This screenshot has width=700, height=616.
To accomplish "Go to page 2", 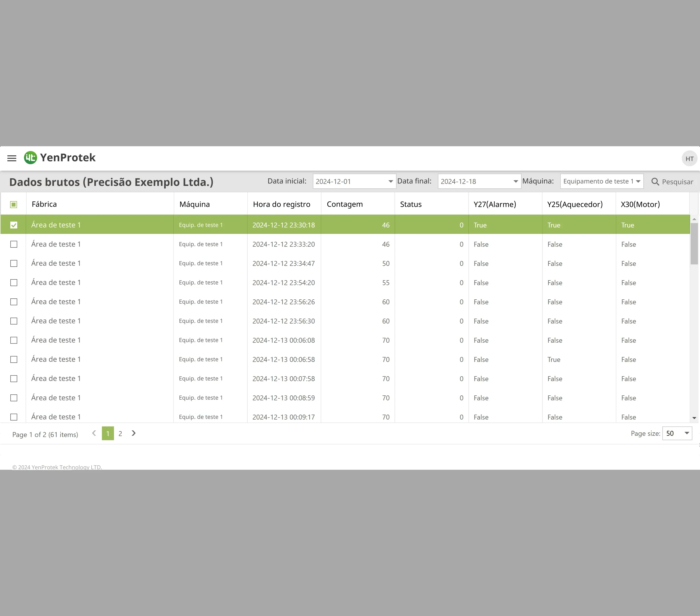I will 120,433.
